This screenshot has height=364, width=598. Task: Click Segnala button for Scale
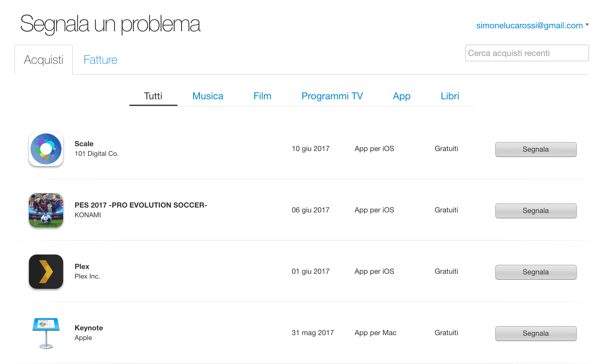click(x=536, y=149)
